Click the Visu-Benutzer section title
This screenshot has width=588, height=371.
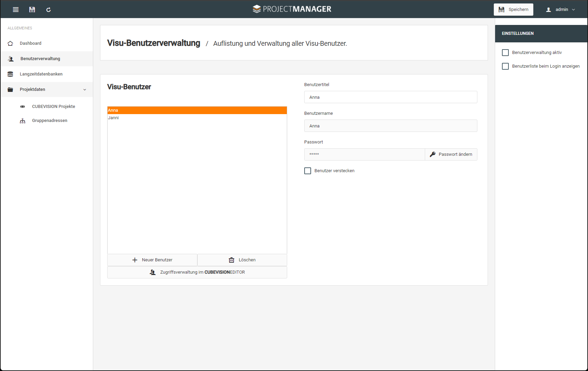[129, 87]
